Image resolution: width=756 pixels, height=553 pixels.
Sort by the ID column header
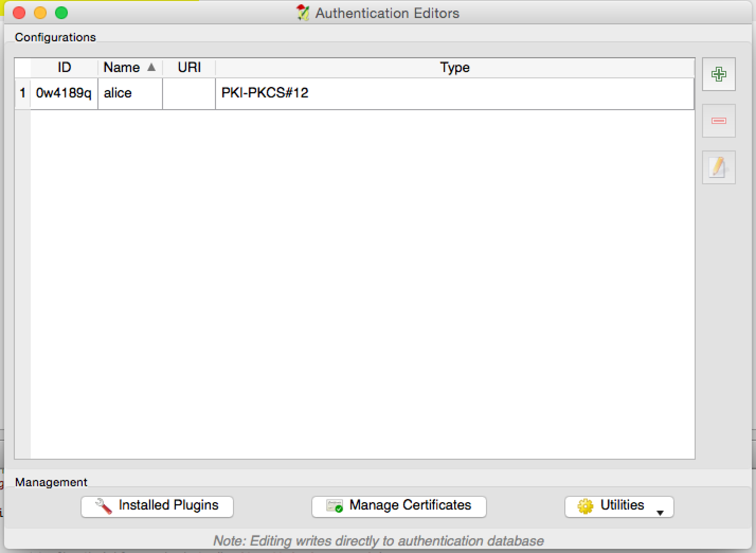point(64,67)
